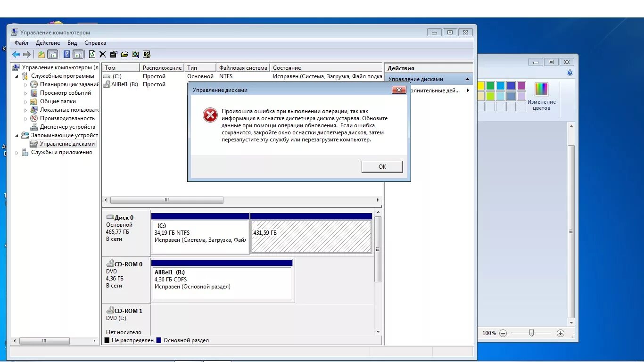Click the Управление компьютером root node icon
Image resolution: width=644 pixels, height=362 pixels.
click(x=17, y=67)
